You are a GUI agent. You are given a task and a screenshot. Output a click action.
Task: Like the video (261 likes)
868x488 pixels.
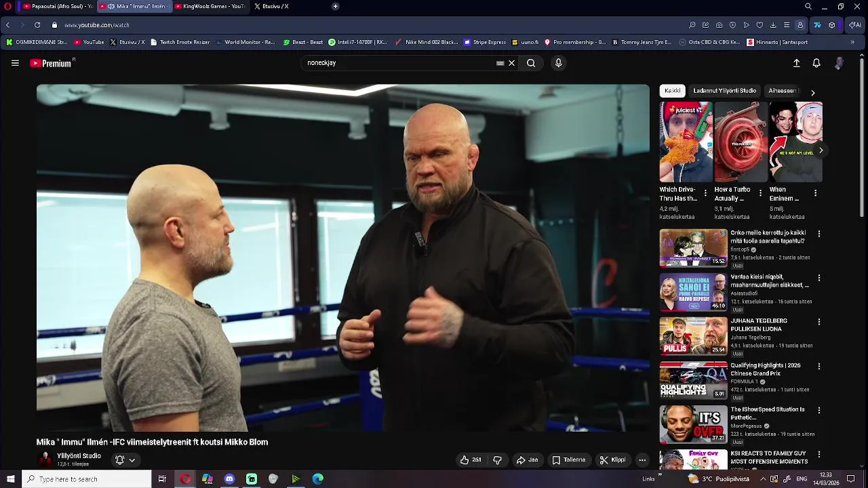(x=471, y=460)
